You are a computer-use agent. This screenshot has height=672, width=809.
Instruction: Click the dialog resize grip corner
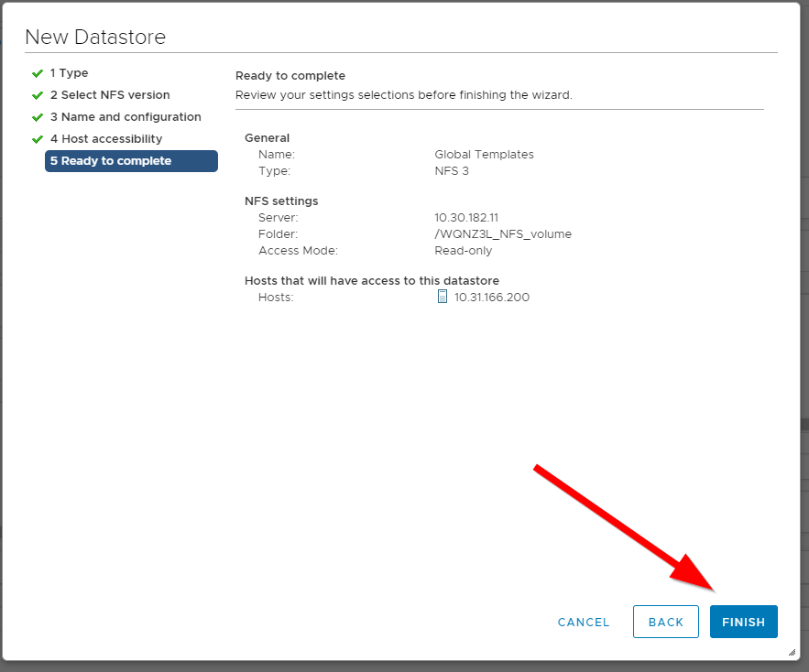tap(792, 652)
